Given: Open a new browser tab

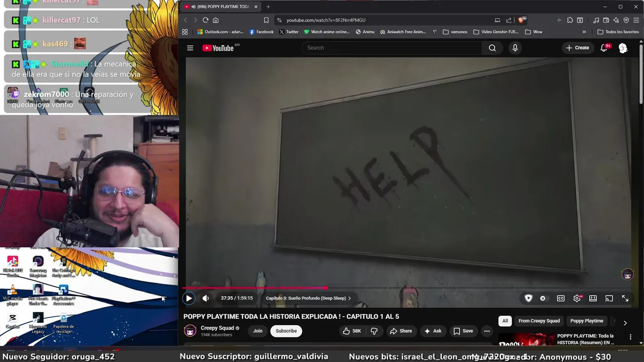Looking at the screenshot, I should click(268, 7).
